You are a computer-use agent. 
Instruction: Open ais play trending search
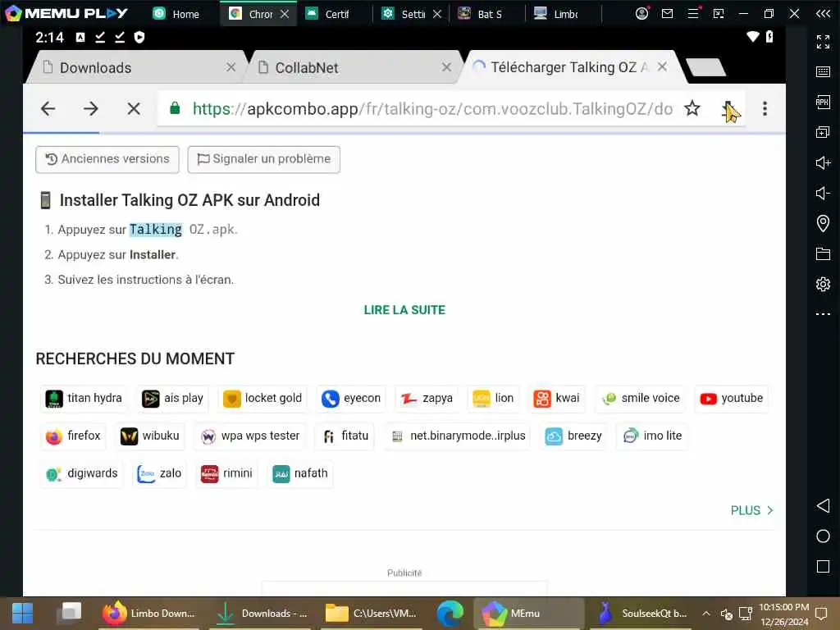(x=172, y=398)
